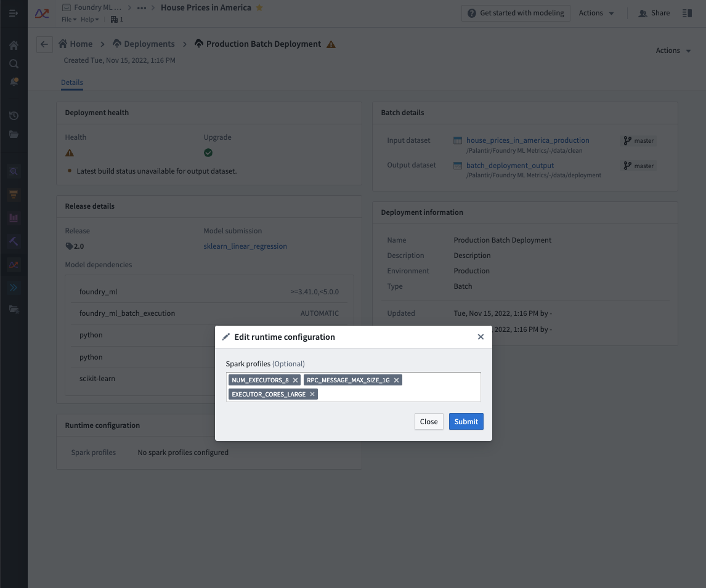Submit the runtime configuration
This screenshot has width=706, height=588.
click(466, 422)
